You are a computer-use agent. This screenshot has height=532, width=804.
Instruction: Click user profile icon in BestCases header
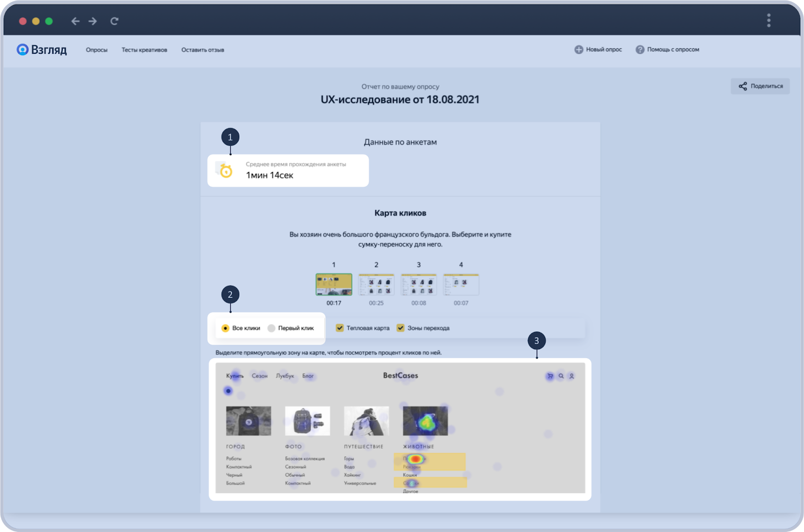(571, 376)
